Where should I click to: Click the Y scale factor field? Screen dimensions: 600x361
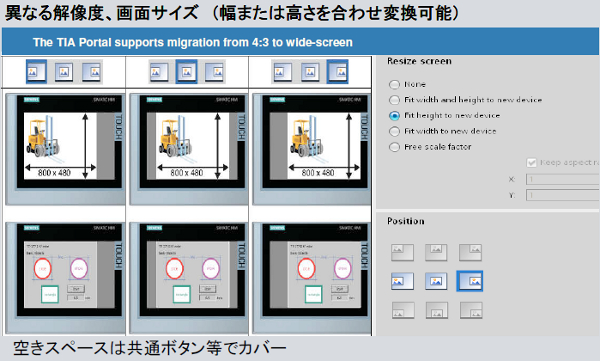[x=562, y=195]
